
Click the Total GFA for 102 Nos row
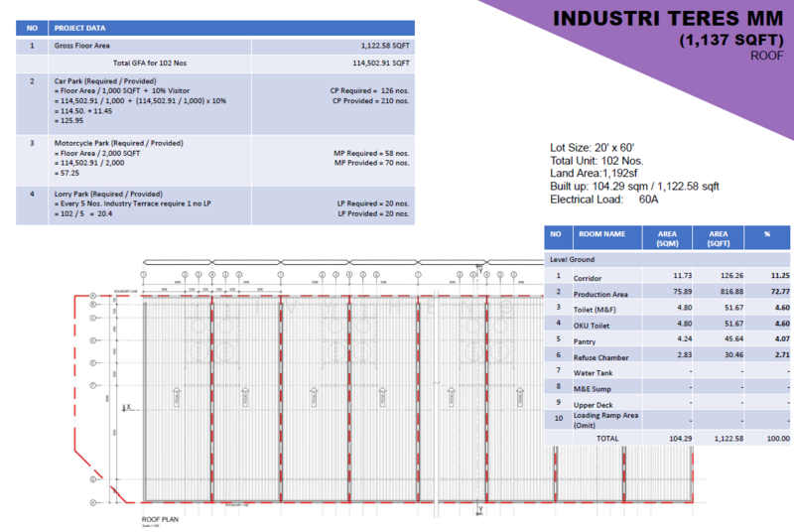pyautogui.click(x=215, y=63)
